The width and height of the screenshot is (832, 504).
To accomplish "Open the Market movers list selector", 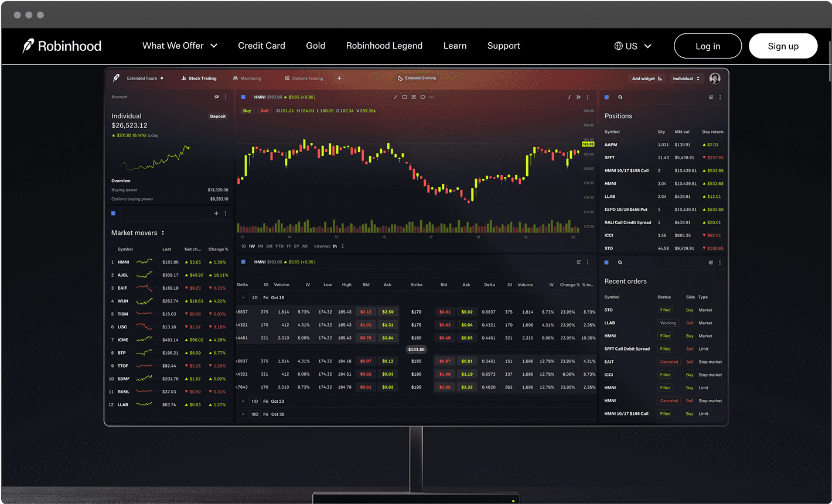I will pyautogui.click(x=138, y=233).
